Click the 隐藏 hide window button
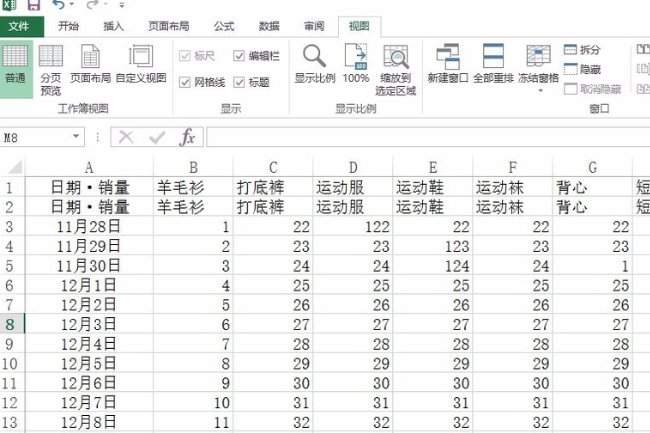The height and width of the screenshot is (433, 650). (x=583, y=69)
